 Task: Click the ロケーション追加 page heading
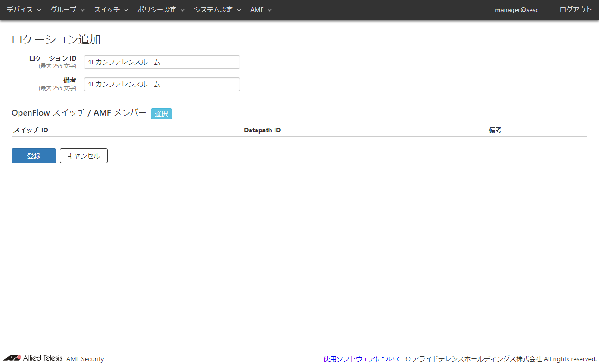(x=56, y=39)
